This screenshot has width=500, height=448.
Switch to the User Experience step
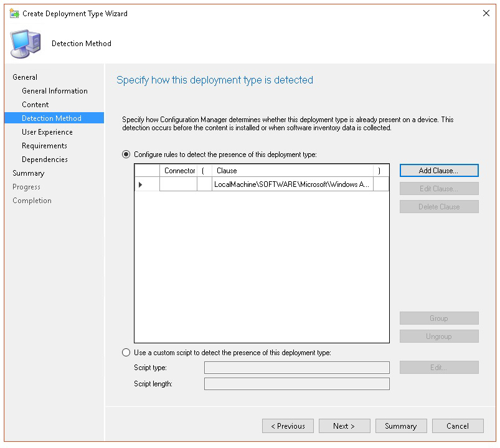point(47,132)
